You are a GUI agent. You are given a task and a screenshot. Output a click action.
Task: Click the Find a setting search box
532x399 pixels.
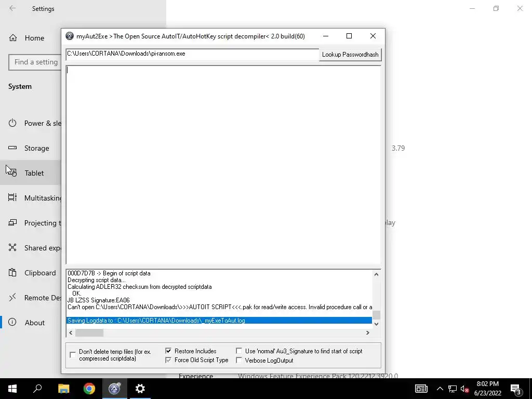(x=35, y=62)
